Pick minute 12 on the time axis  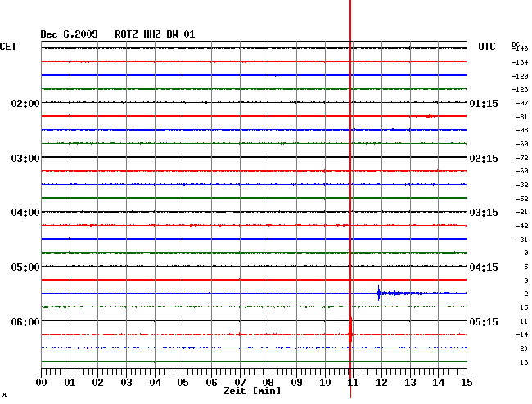381,382
